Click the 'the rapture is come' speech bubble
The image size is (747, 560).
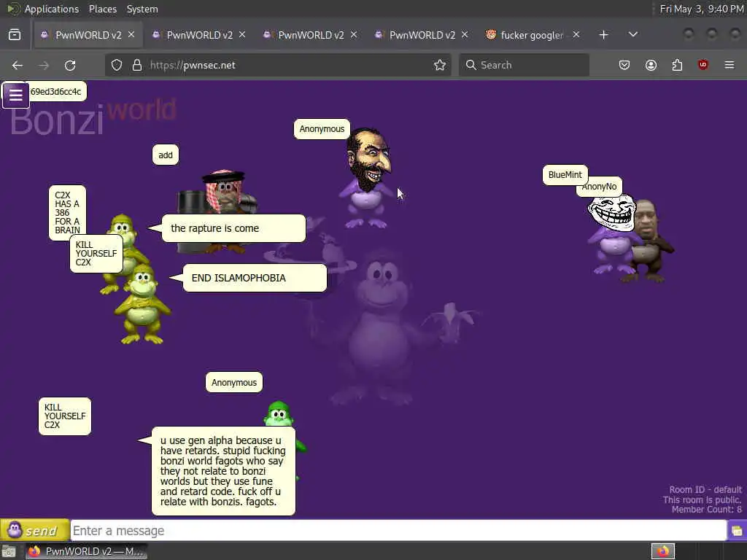(x=233, y=228)
